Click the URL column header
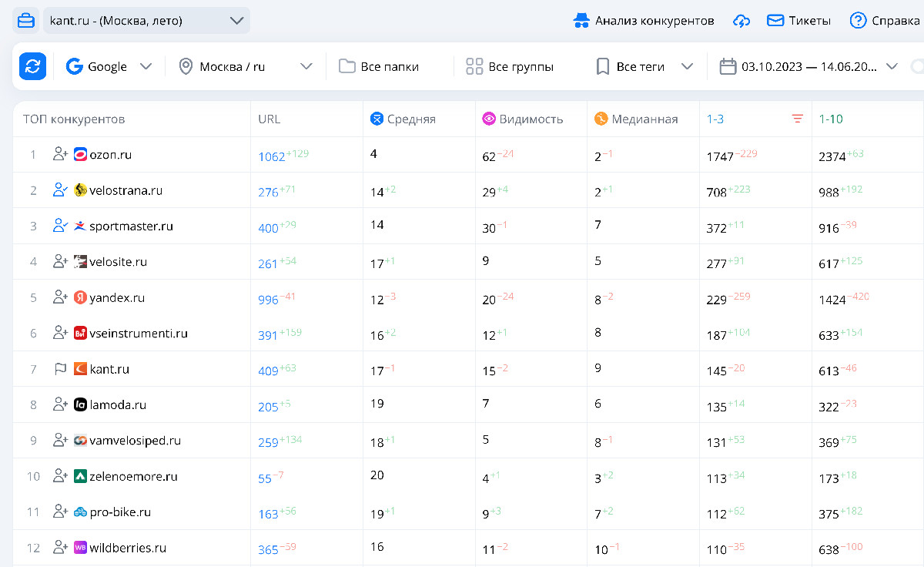 [x=269, y=119]
